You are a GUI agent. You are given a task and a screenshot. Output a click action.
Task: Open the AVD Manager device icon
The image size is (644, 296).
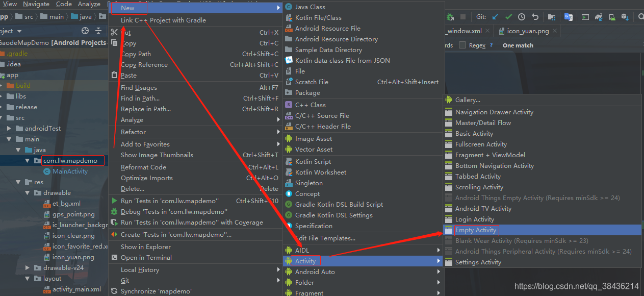612,17
